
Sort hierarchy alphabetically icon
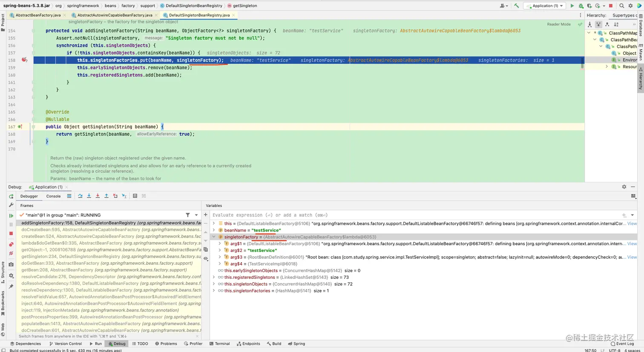[616, 25]
